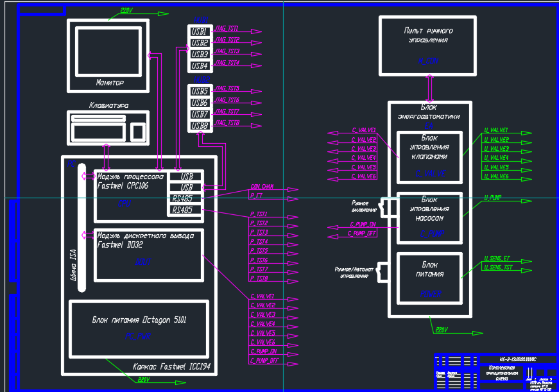This screenshot has height=392, width=559.
Task: Click the CON_CHAN signal label
Action: click(262, 187)
